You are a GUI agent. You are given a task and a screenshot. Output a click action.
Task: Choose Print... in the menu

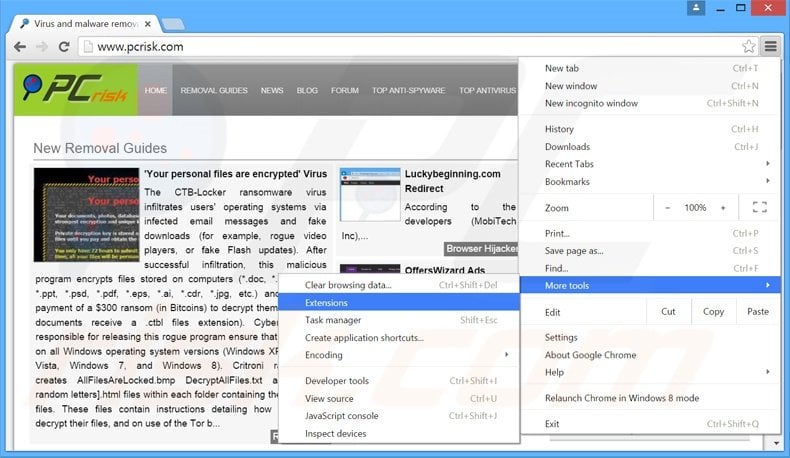tap(650, 233)
